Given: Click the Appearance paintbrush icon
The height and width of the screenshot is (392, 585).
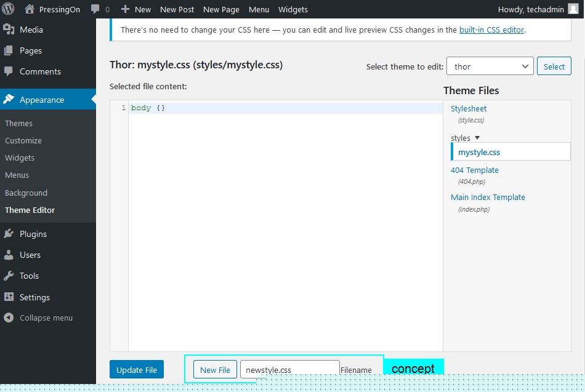Looking at the screenshot, I should coord(9,99).
